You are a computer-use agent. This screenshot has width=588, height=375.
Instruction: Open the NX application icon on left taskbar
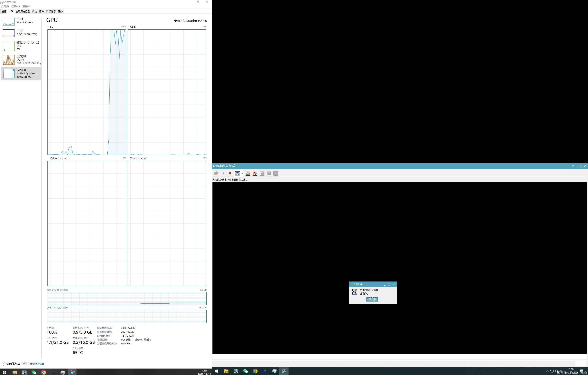(x=72, y=372)
